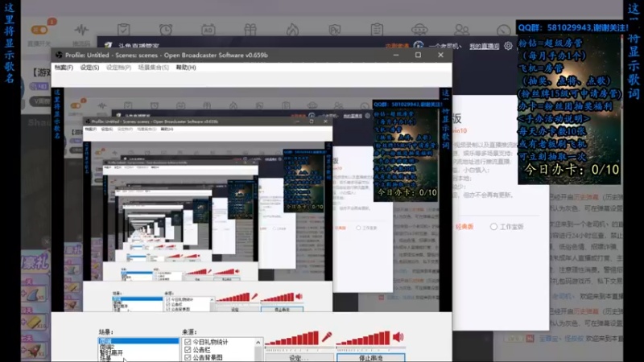This screenshot has height=362, width=644.
Task: Uncheck the 今日礼物统计 source checkbox
Action: 188,342
